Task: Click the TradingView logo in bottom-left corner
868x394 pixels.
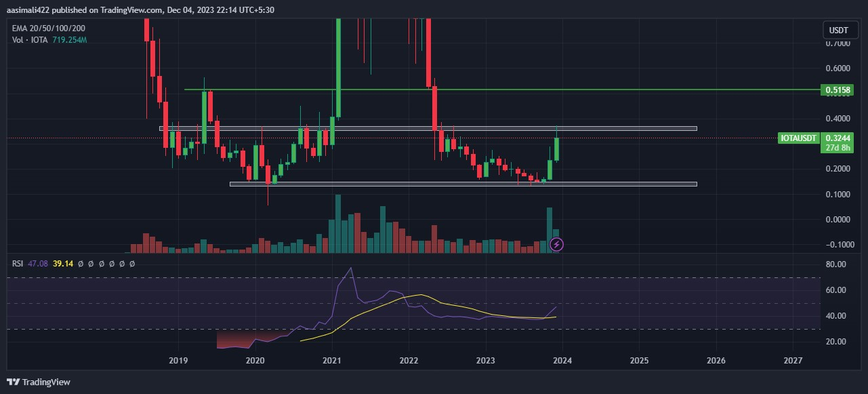Action: pyautogui.click(x=39, y=382)
